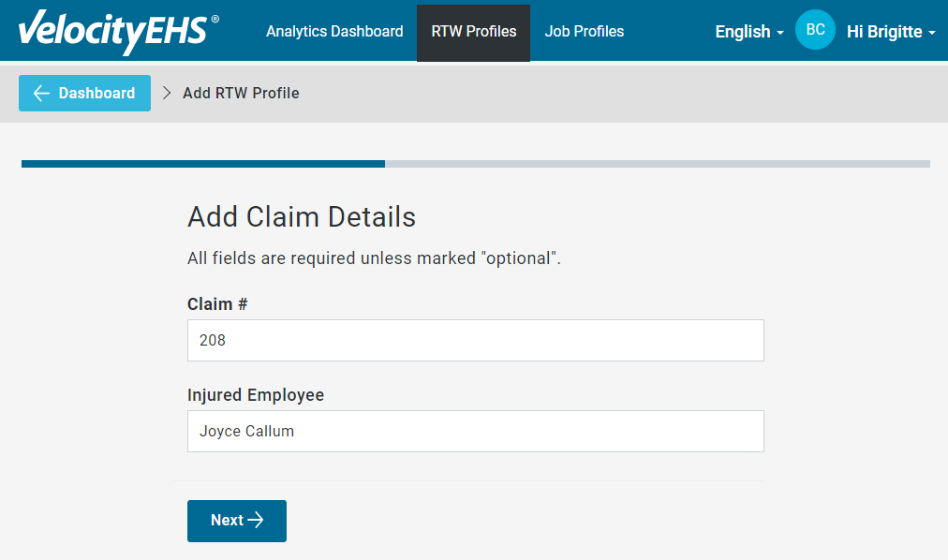Image resolution: width=948 pixels, height=560 pixels.
Task: Open the Analytics Dashboard tab
Action: click(334, 32)
